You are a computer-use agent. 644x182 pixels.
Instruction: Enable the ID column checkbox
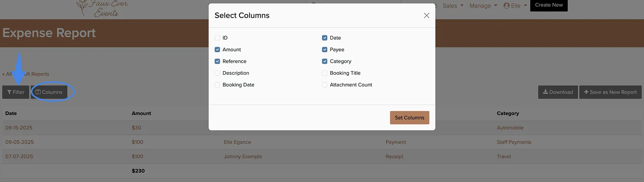pyautogui.click(x=217, y=38)
